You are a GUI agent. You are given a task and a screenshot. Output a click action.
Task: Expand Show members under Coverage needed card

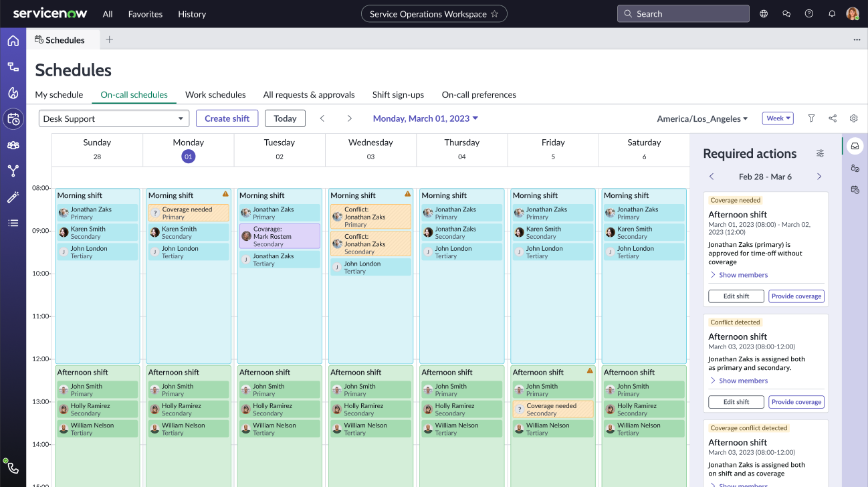(738, 275)
